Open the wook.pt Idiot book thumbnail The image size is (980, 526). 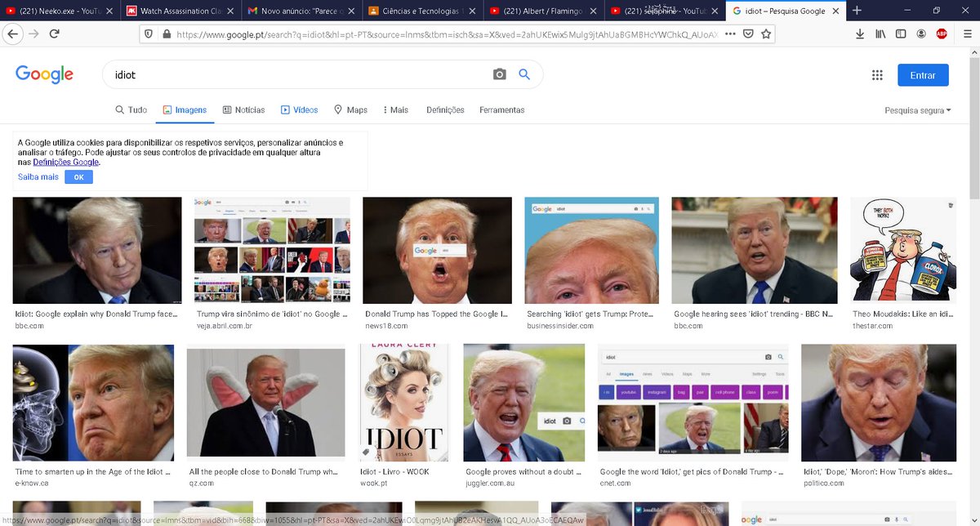[x=404, y=403]
